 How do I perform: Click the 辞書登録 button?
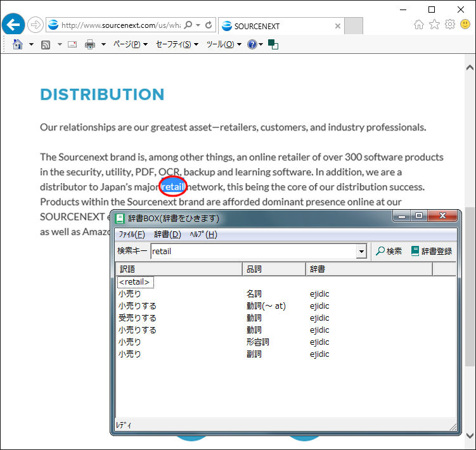click(x=432, y=251)
